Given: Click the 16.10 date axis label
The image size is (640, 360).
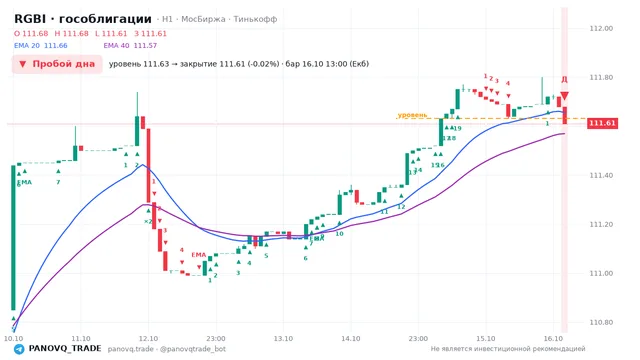Looking at the screenshot, I should [x=553, y=338].
